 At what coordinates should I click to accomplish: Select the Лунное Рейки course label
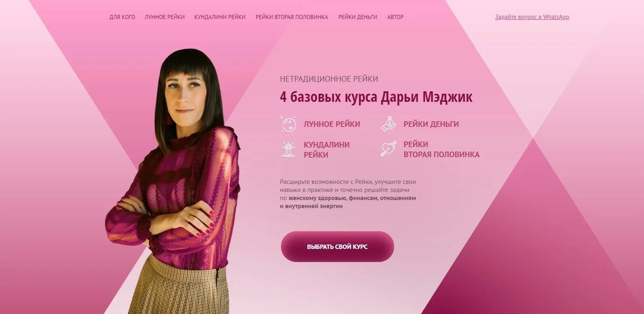click(332, 124)
